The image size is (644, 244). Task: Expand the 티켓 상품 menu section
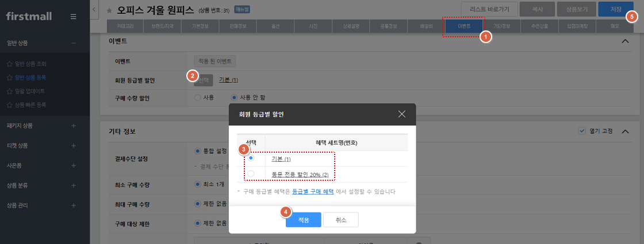74,146
